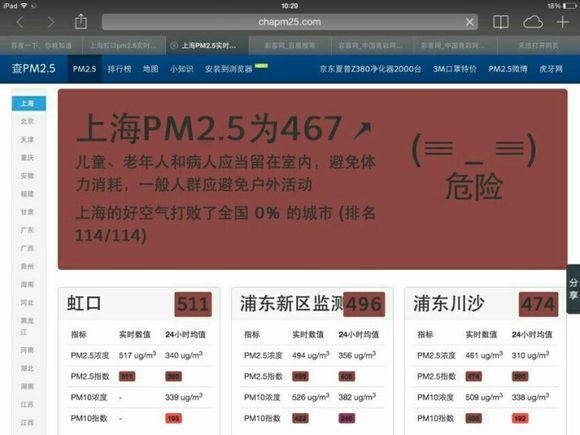Screen dimensions: 580x435
Task: Open the PM2.5微博 link
Action: coord(508,69)
